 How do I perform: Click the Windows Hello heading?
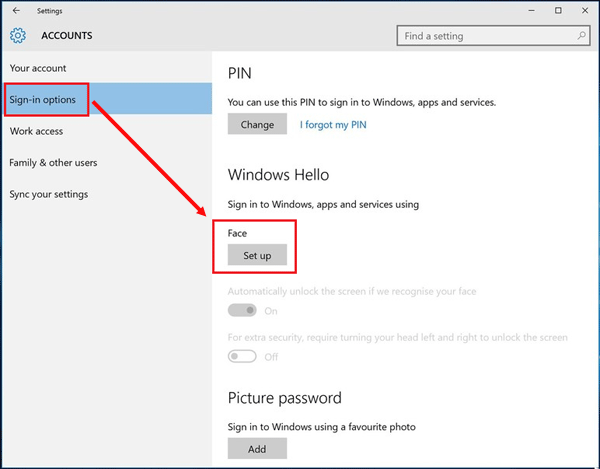[278, 175]
